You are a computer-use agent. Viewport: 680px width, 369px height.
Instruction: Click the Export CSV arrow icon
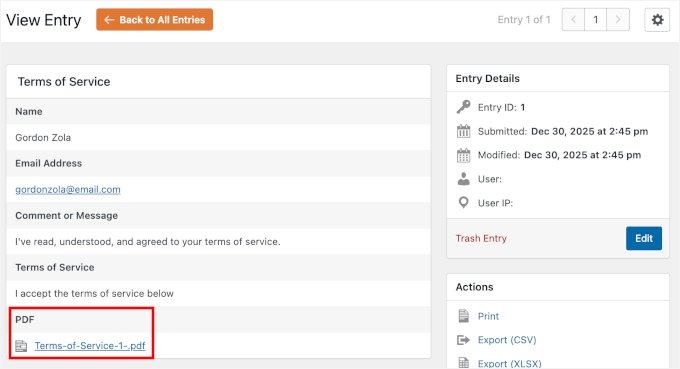pyautogui.click(x=463, y=340)
